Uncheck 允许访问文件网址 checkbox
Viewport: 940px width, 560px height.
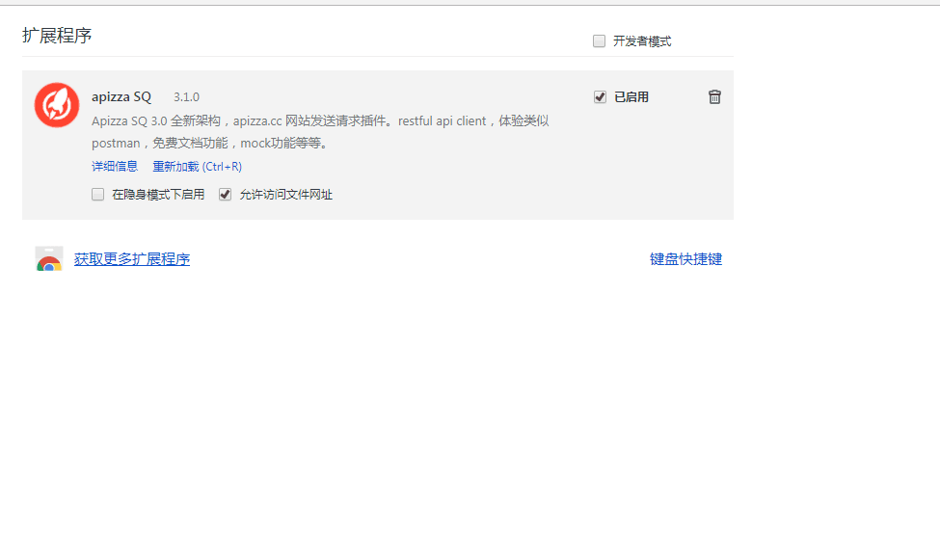tap(225, 195)
